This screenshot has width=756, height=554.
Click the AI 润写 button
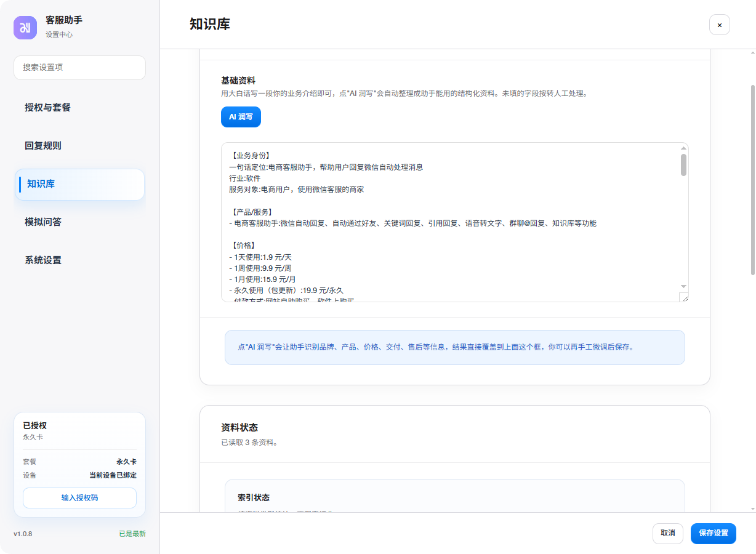click(241, 116)
